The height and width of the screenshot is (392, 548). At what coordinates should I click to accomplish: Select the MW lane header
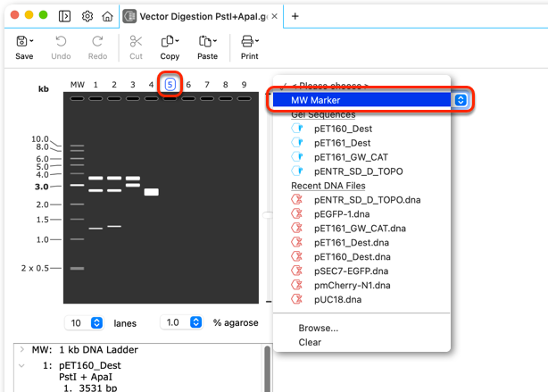[78, 85]
